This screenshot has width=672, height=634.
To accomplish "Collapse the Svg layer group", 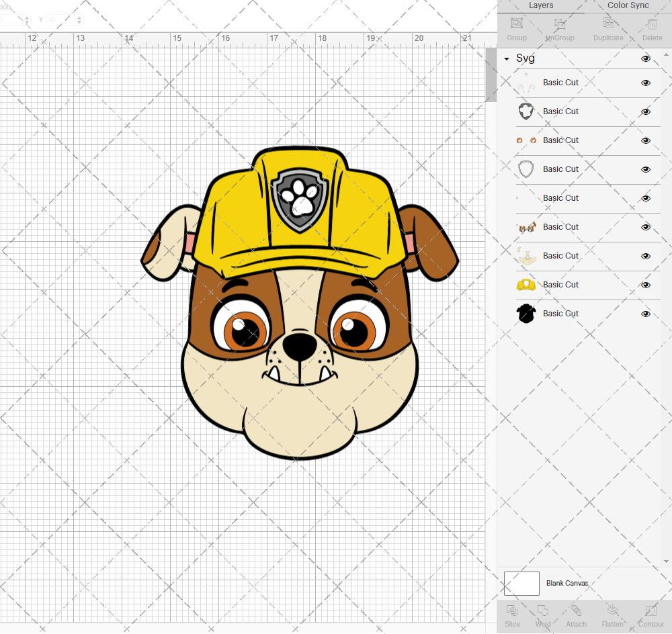I will [506, 58].
